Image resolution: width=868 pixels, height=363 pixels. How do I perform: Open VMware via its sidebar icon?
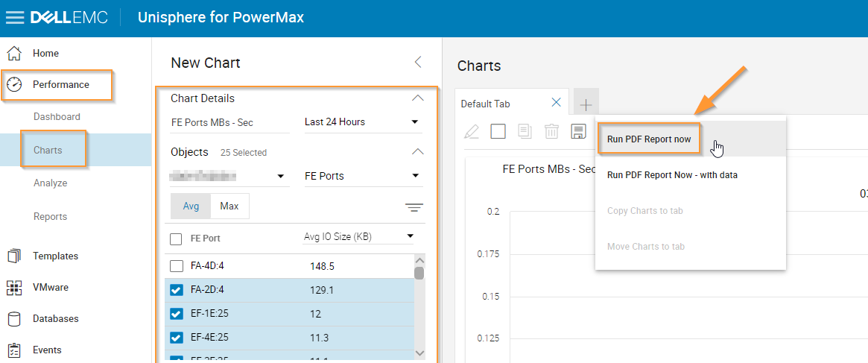14,287
